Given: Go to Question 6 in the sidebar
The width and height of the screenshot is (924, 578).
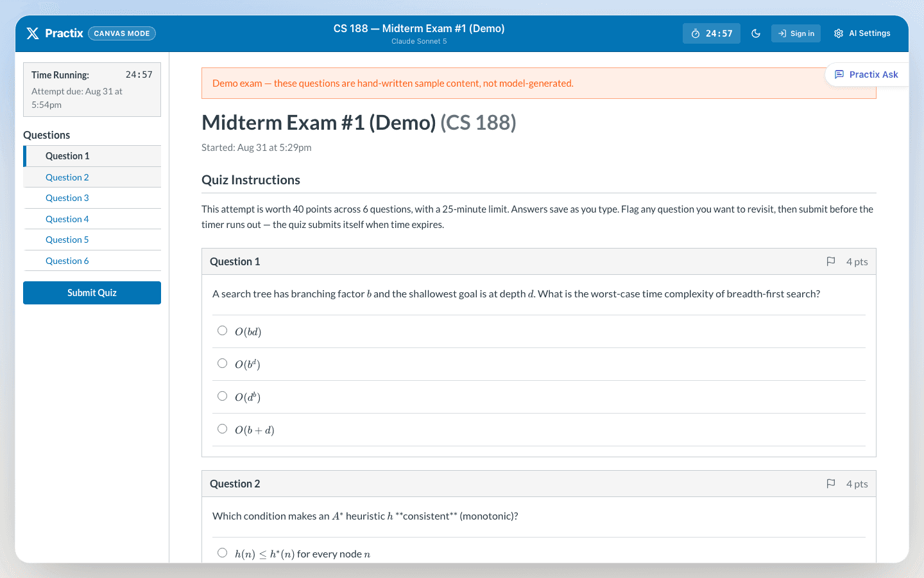Looking at the screenshot, I should [x=92, y=261].
